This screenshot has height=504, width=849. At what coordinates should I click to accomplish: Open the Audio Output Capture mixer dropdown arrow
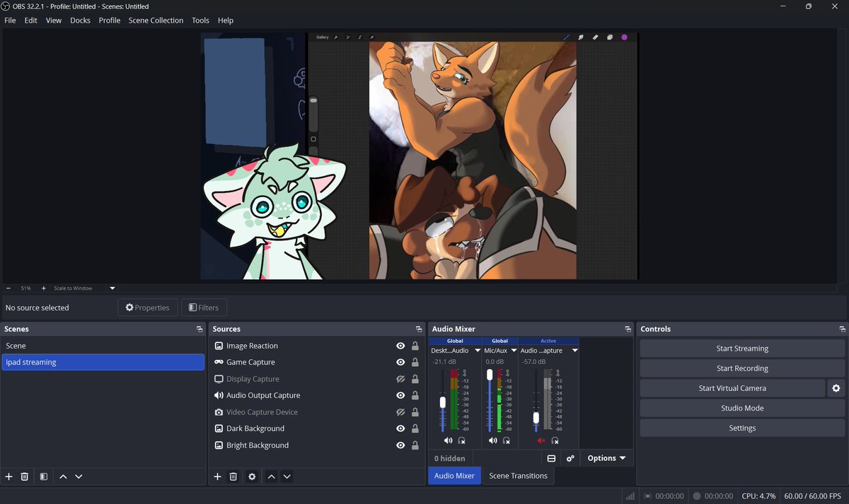[x=574, y=351]
